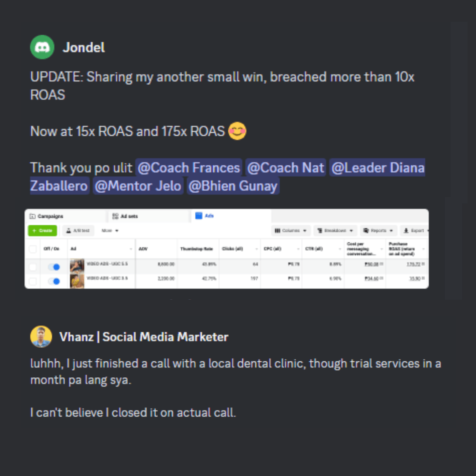This screenshot has height=476, width=476.
Task: Click the blue Ads tab icon
Action: coord(198,216)
